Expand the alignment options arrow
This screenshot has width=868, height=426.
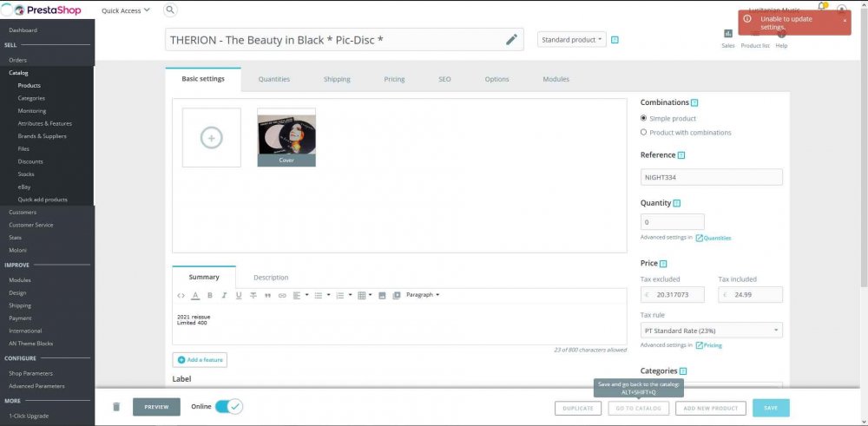pos(306,295)
